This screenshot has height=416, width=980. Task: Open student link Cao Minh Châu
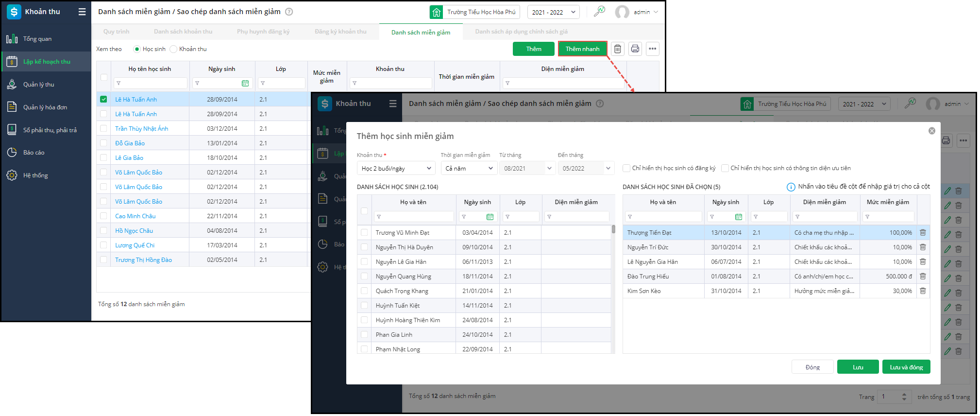tap(135, 216)
